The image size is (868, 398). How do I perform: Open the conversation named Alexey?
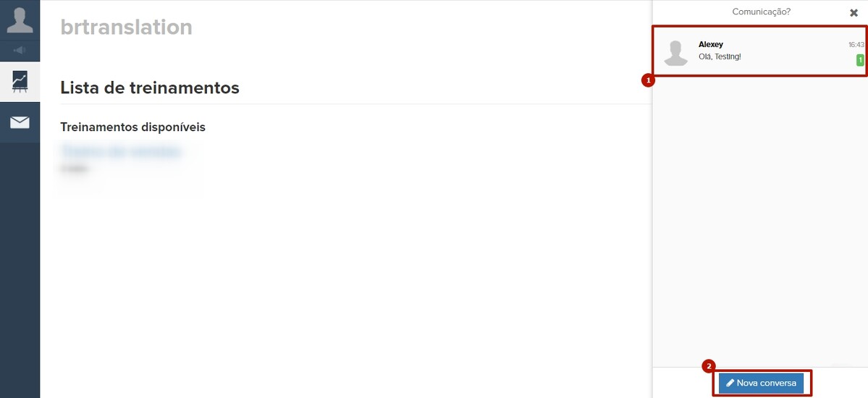[x=710, y=44]
